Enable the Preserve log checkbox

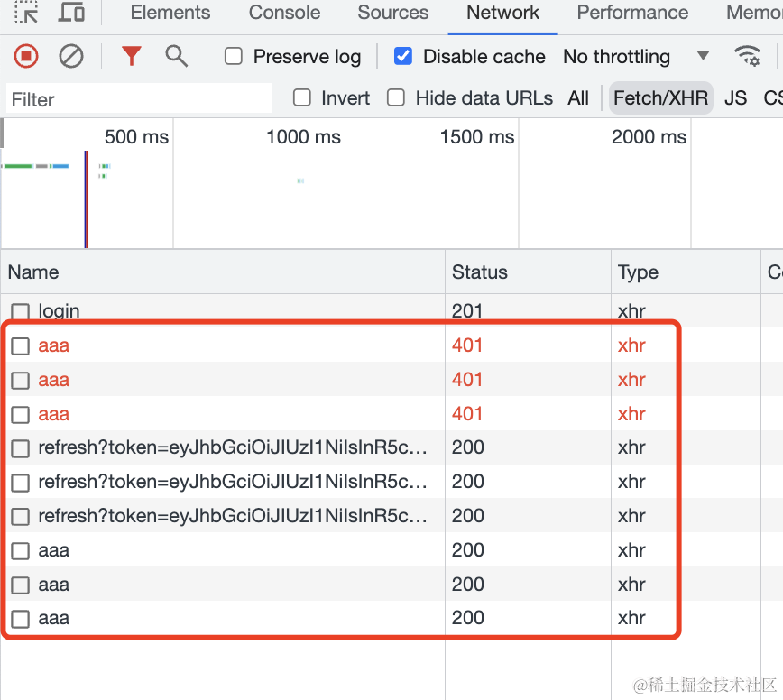[234, 57]
